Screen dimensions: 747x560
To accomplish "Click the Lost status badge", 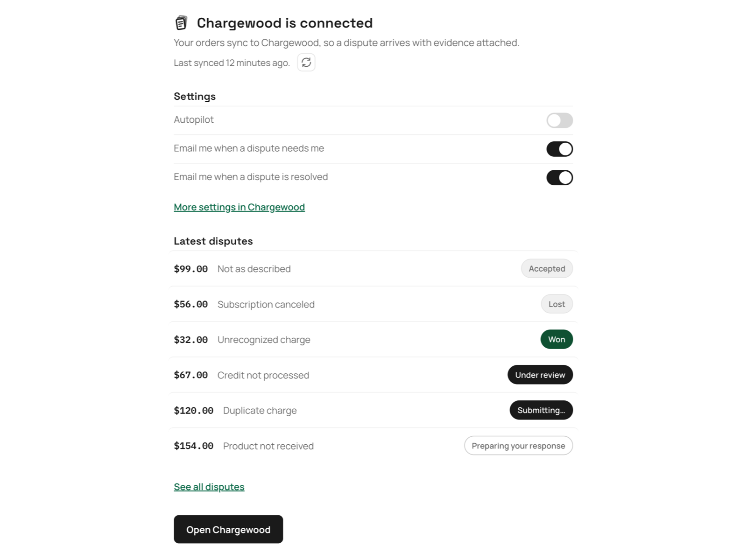I will coord(557,304).
